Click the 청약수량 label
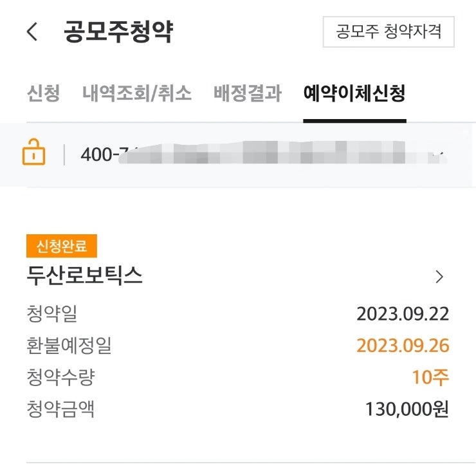Image resolution: width=476 pixels, height=473 pixels. coord(60,377)
